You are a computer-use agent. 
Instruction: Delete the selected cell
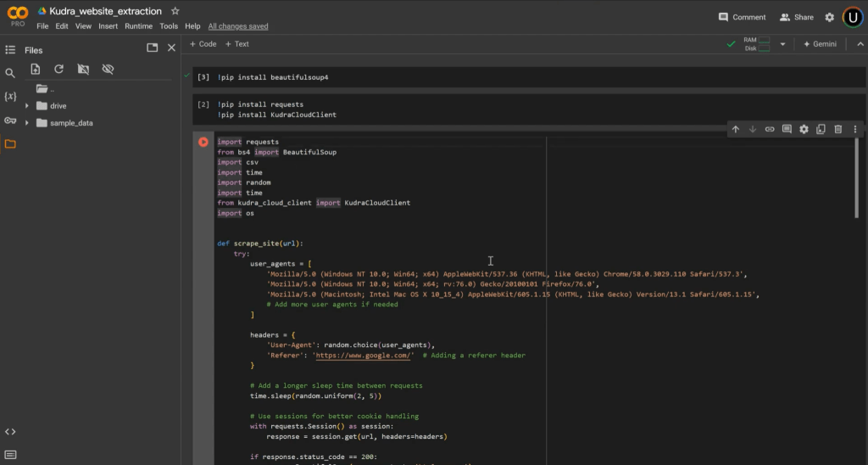pos(838,129)
